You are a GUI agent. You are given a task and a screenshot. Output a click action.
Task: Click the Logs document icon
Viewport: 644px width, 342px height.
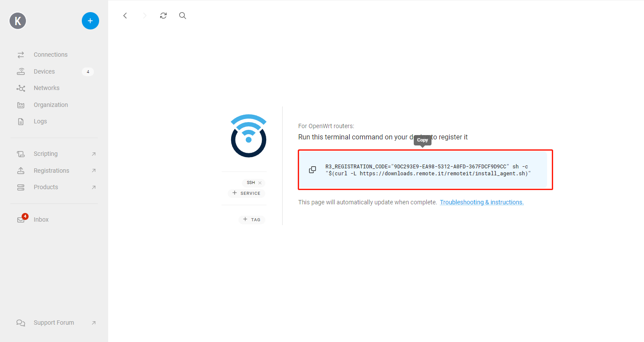coord(21,122)
